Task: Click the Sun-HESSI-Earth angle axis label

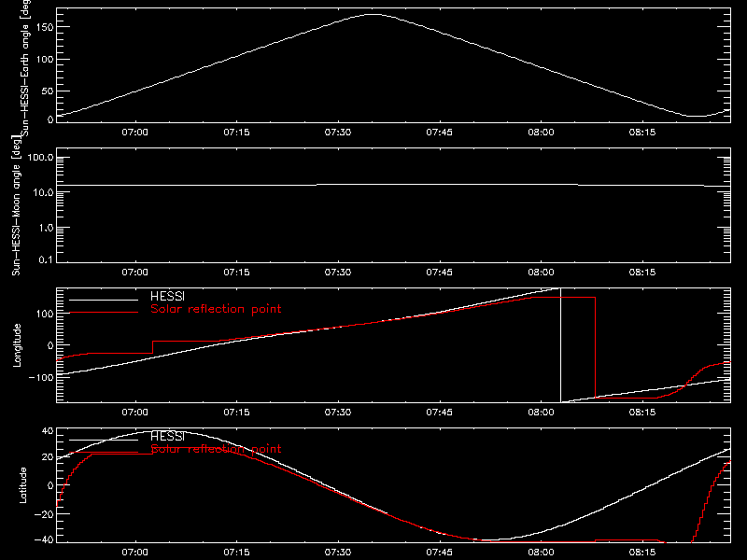Action: (25, 66)
